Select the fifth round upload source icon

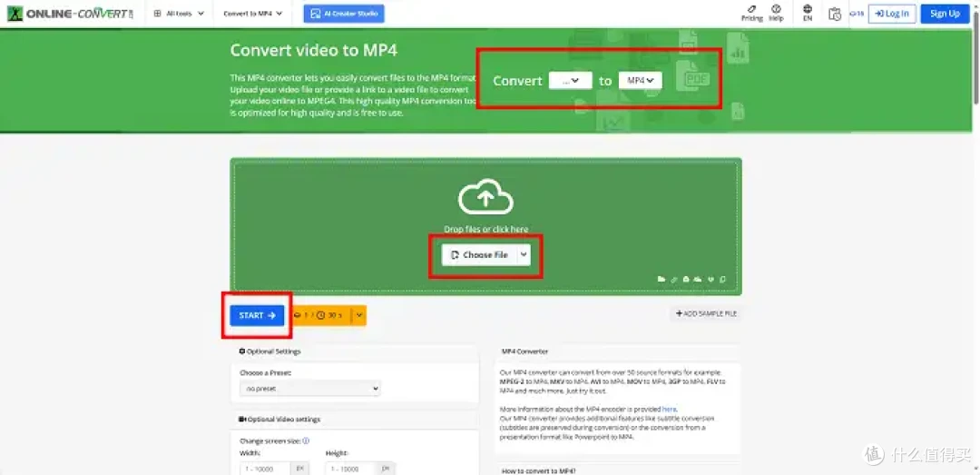point(710,280)
